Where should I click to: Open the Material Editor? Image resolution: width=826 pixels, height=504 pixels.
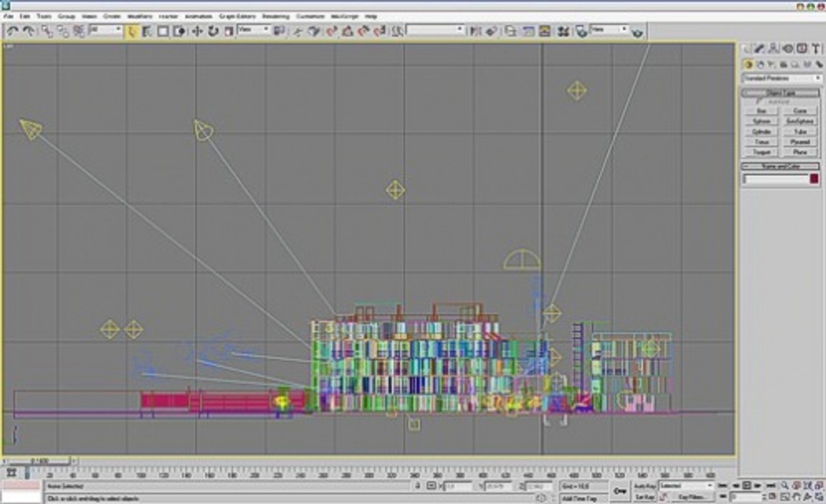pos(564,31)
